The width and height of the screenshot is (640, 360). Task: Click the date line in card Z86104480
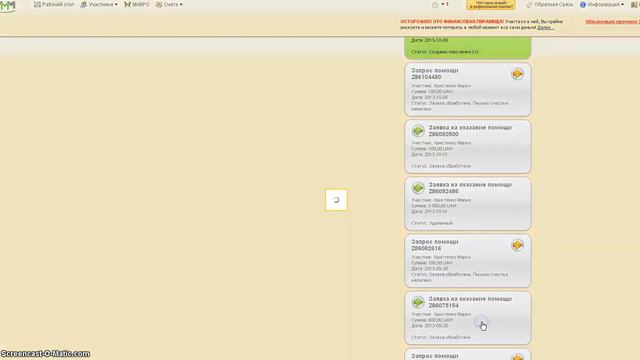(x=429, y=98)
